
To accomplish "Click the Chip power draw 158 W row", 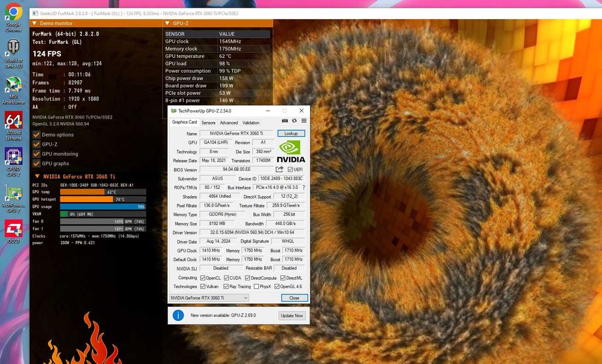I will pos(217,78).
